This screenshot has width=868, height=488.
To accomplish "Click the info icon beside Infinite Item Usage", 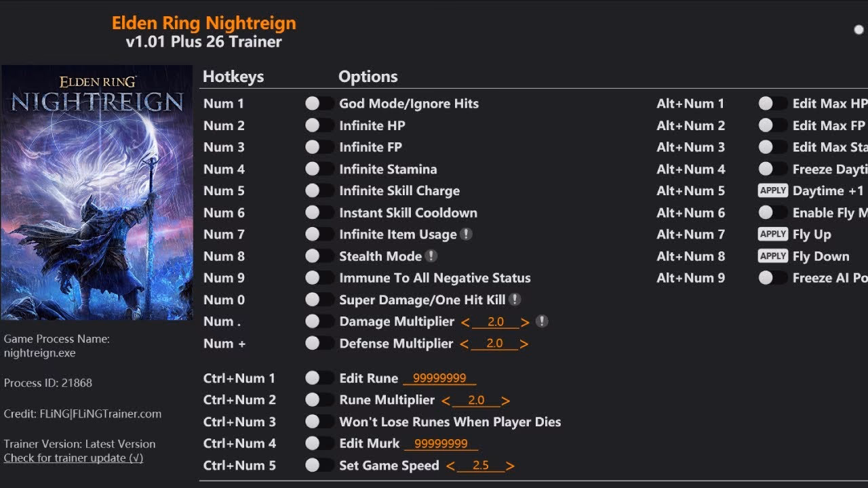I will tap(466, 234).
